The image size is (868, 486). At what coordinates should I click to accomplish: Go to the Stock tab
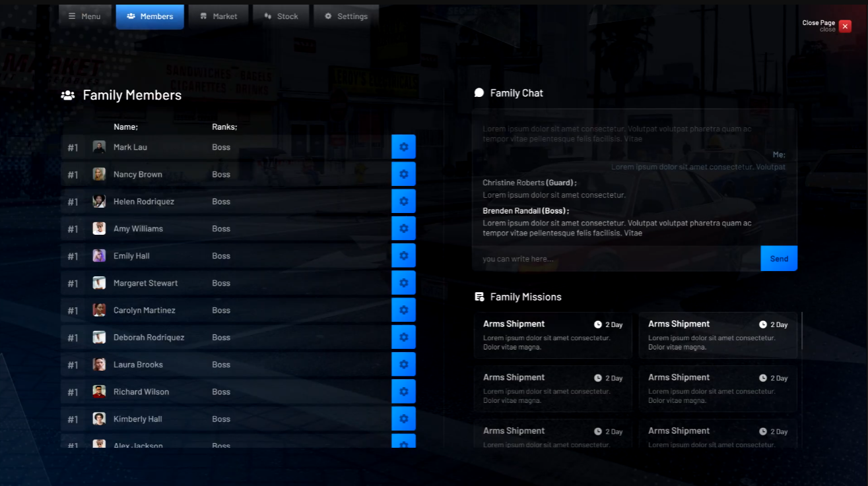click(x=281, y=16)
